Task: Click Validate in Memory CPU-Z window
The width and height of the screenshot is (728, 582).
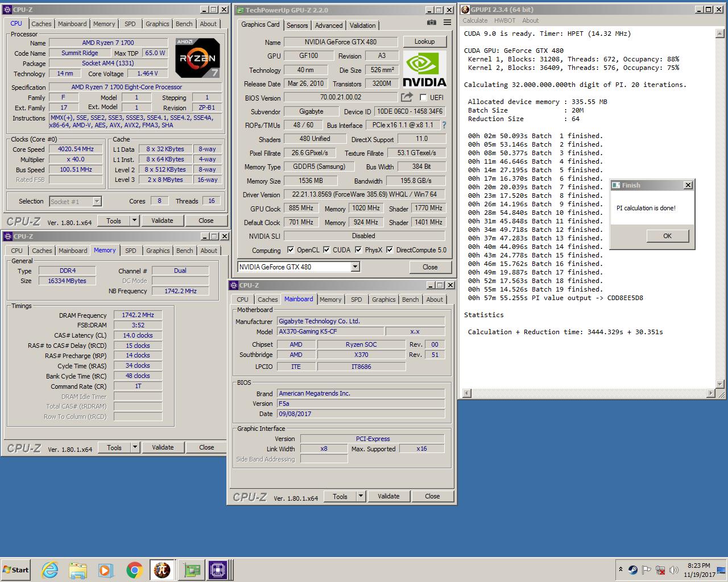Action: pos(163,447)
